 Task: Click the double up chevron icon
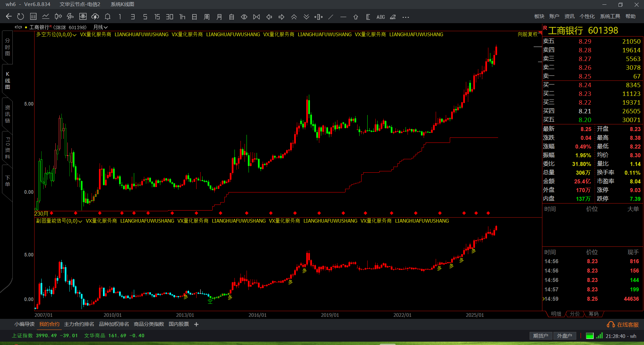[x=294, y=17]
